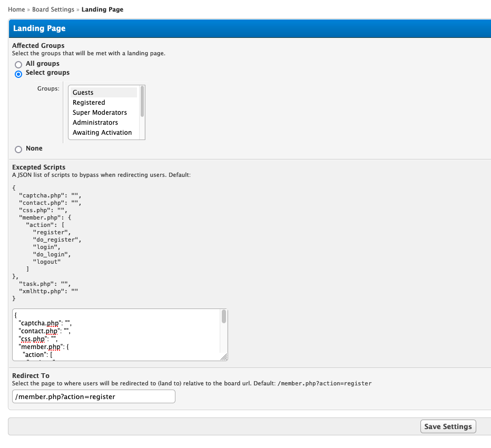Choose Super Moderators in the Groups list
Viewport: 491px width, 448px height.
pos(100,113)
